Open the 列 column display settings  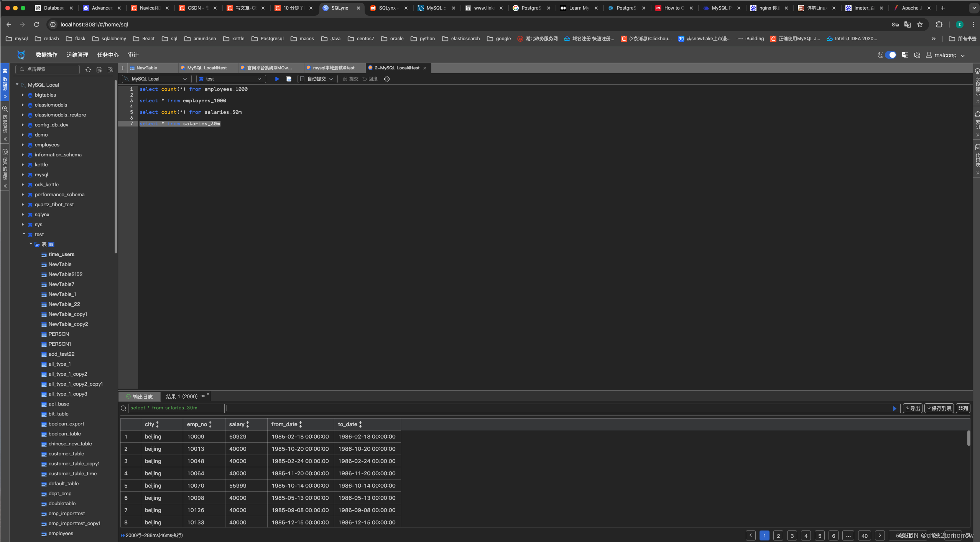point(963,408)
